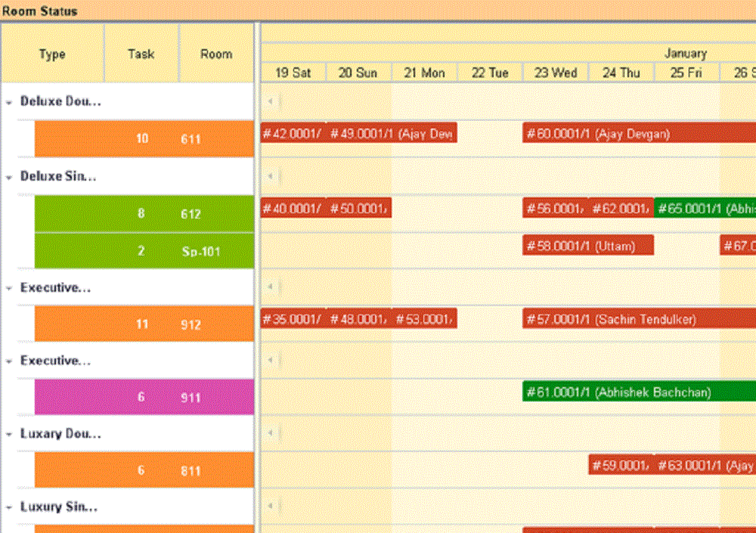
Task: Open booking #50.0001 on room 612
Action: [359, 208]
